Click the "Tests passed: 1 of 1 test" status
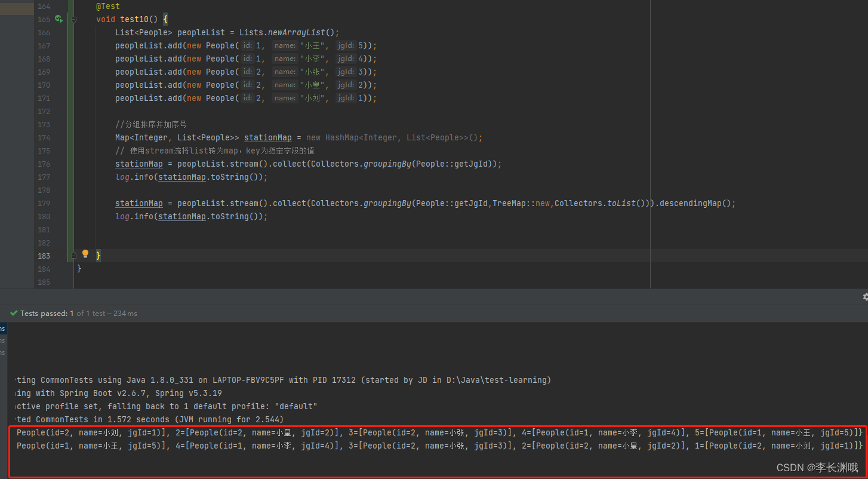Image resolution: width=868 pixels, height=479 pixels. [x=79, y=313]
